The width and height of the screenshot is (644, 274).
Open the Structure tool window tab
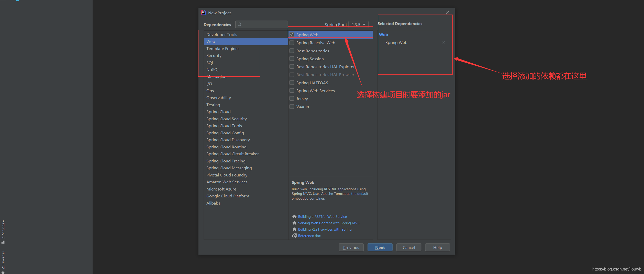point(3,232)
